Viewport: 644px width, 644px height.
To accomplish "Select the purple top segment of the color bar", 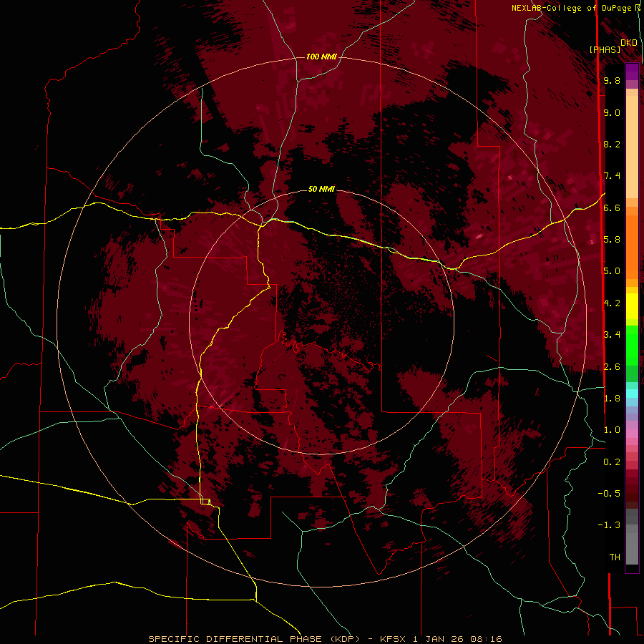I will (632, 72).
